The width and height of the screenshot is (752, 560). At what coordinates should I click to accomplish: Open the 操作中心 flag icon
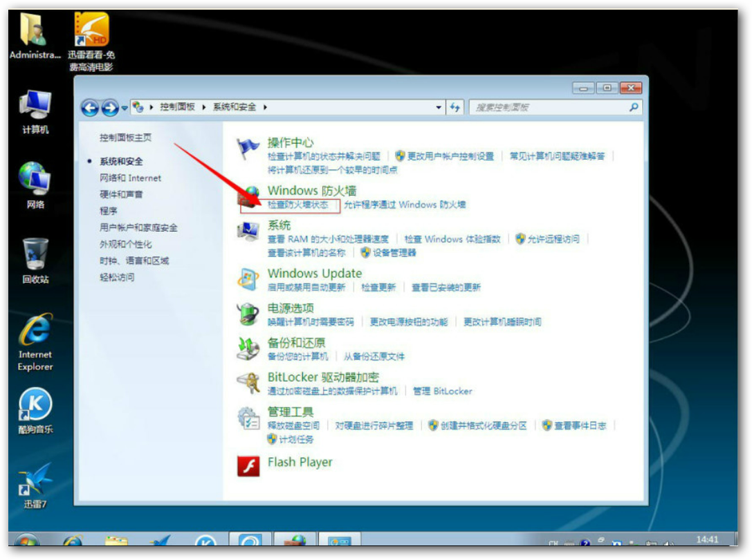click(x=248, y=149)
